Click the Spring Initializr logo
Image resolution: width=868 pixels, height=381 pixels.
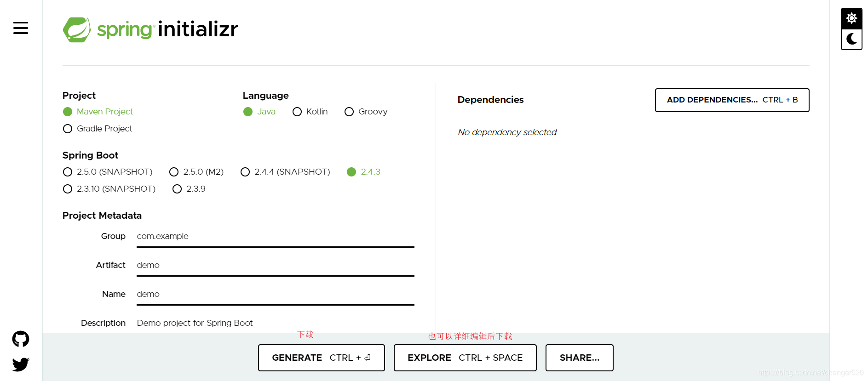[x=150, y=29]
